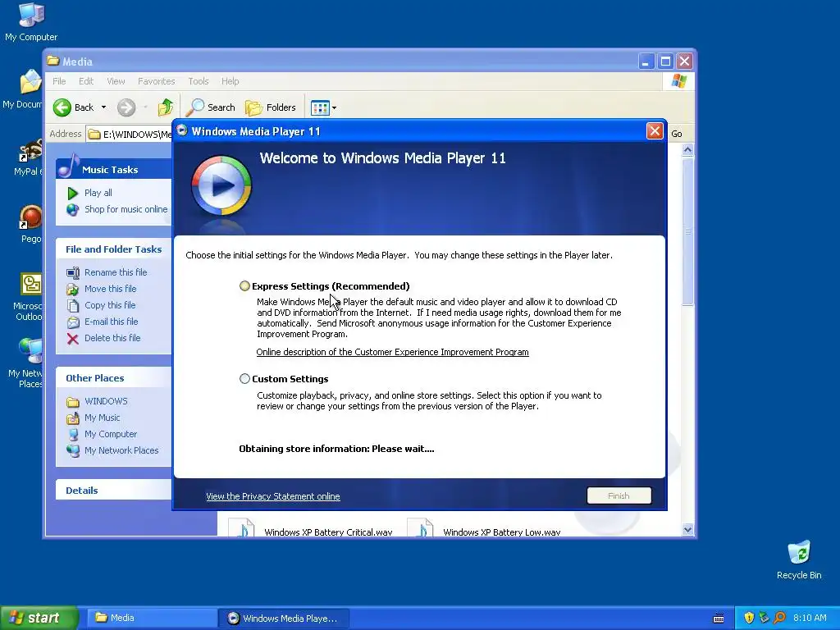Open Customer Experience Improvement Program description link

[392, 352]
